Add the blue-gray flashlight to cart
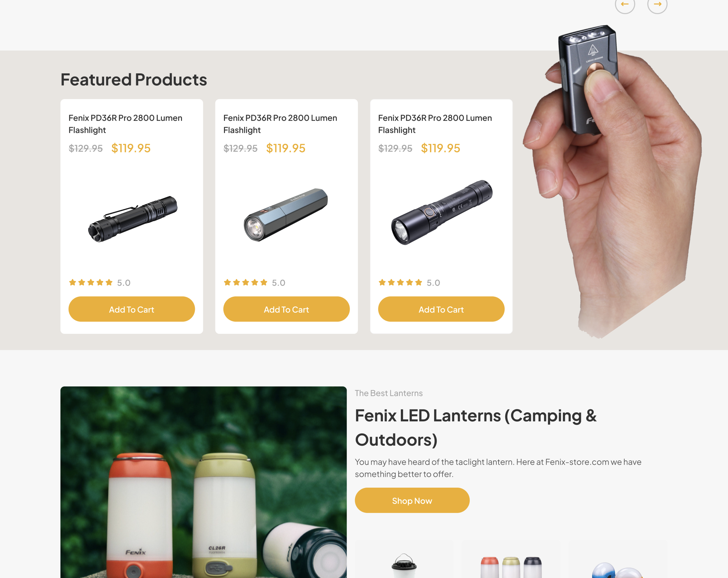 pos(286,309)
